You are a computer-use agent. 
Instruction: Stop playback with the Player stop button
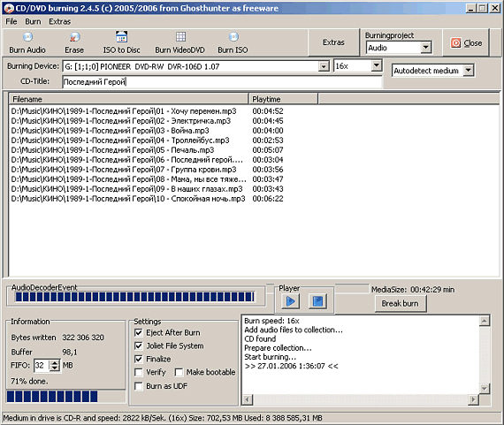click(x=317, y=301)
